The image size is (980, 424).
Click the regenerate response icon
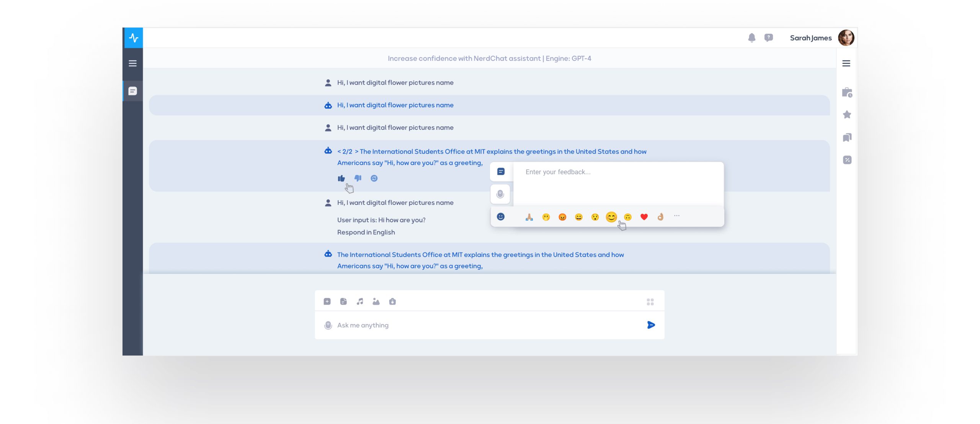tap(374, 178)
